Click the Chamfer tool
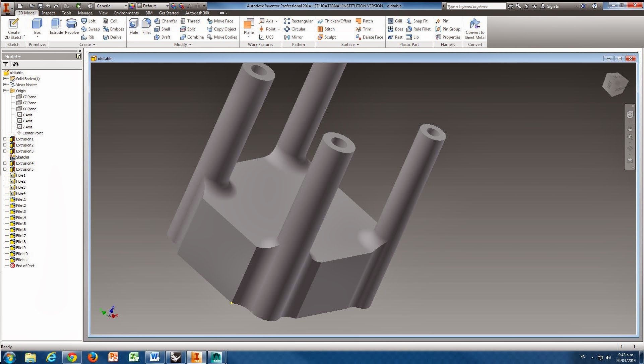This screenshot has height=364, width=644. click(x=166, y=21)
